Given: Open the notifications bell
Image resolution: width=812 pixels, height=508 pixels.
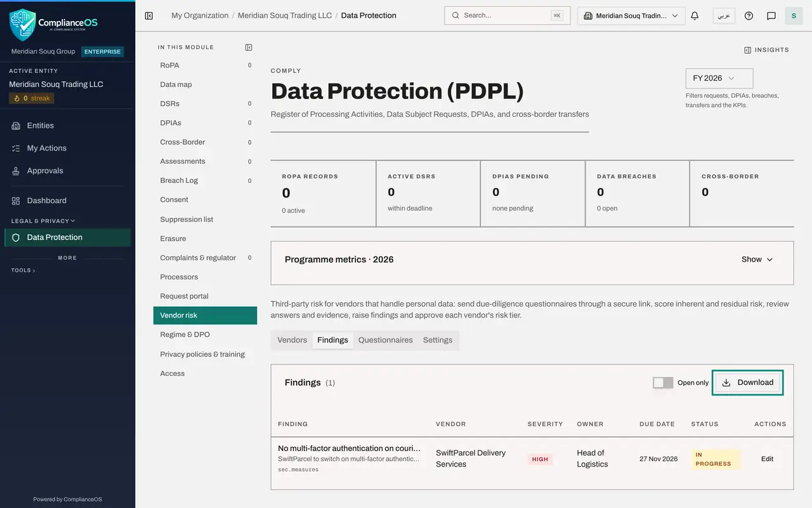Looking at the screenshot, I should tap(695, 16).
